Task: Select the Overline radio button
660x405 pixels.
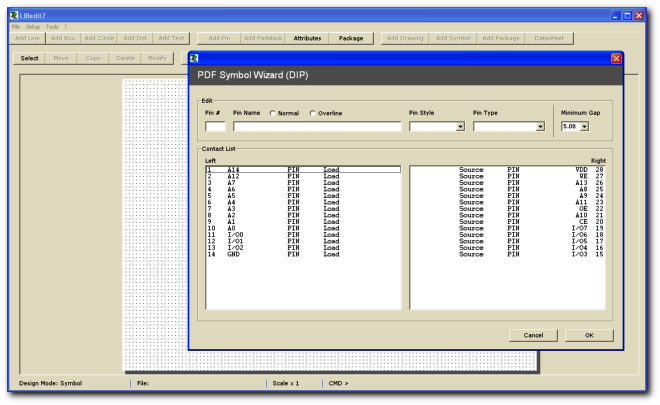Action: [312, 113]
